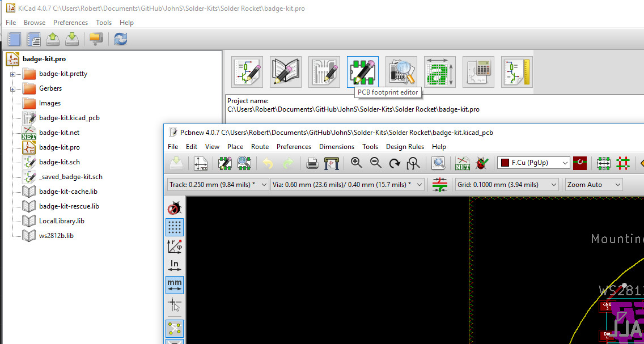Open schematic library editor launcher icon
The width and height of the screenshot is (644, 344).
[x=286, y=72]
